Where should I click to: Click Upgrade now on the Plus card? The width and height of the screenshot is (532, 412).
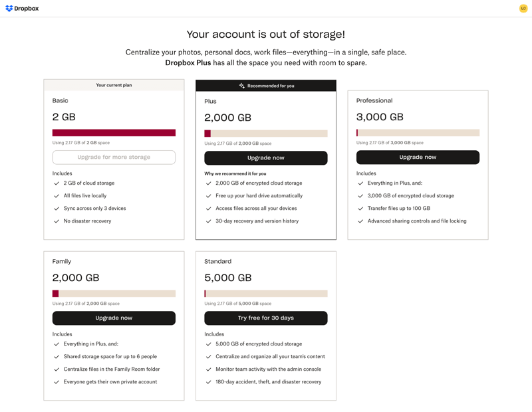click(265, 157)
